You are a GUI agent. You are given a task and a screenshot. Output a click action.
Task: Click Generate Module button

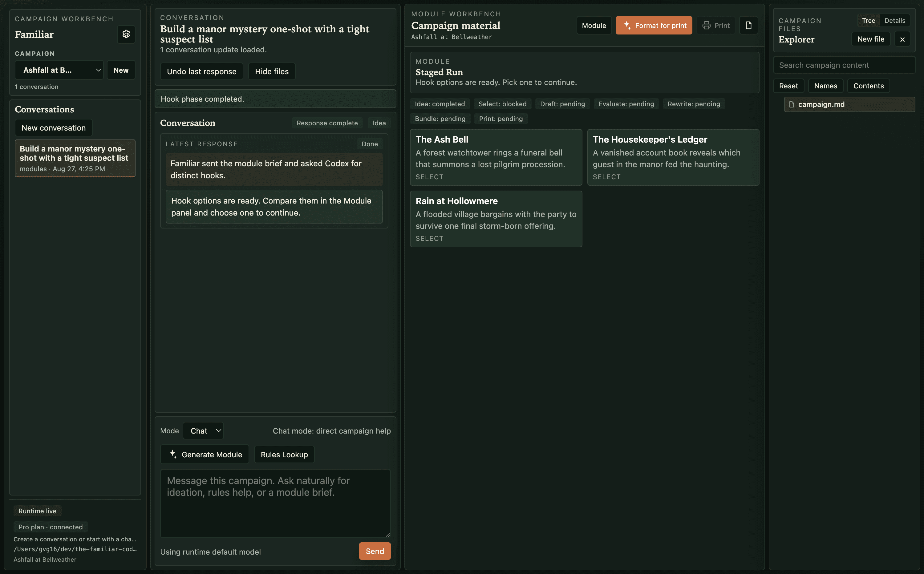click(205, 455)
